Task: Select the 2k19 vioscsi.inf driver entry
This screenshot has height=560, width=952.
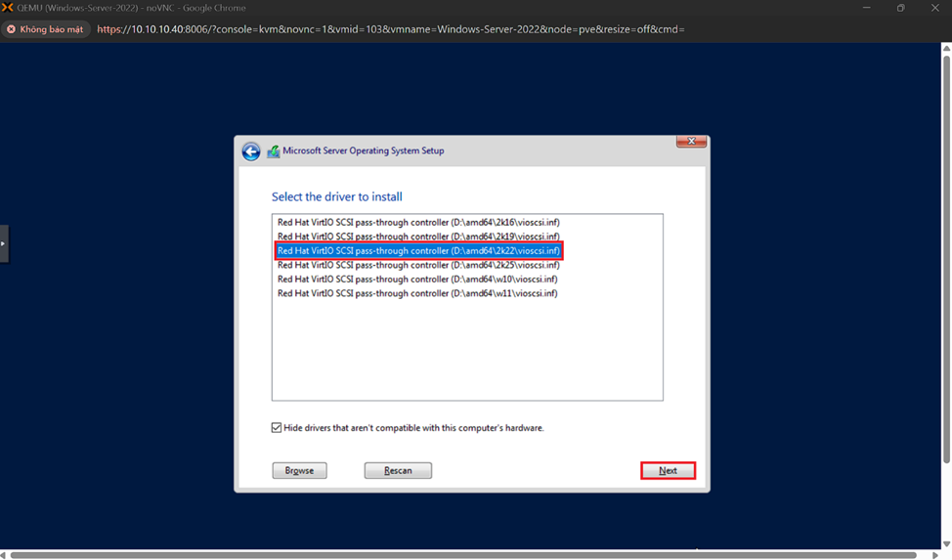Action: click(x=418, y=237)
